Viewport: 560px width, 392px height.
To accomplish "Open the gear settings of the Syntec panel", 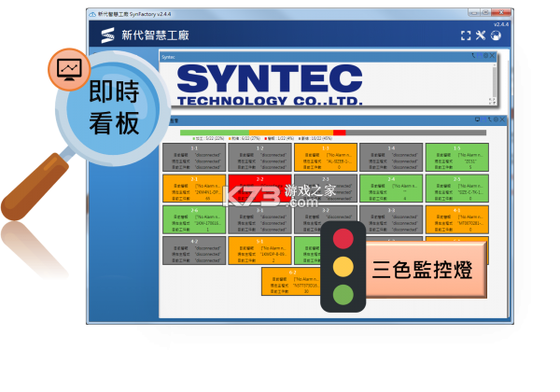I will [x=485, y=56].
